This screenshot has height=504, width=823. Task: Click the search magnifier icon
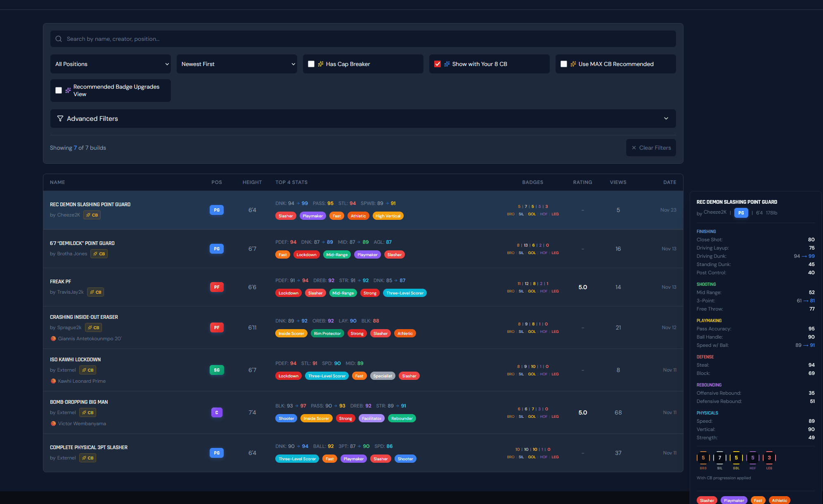point(59,39)
